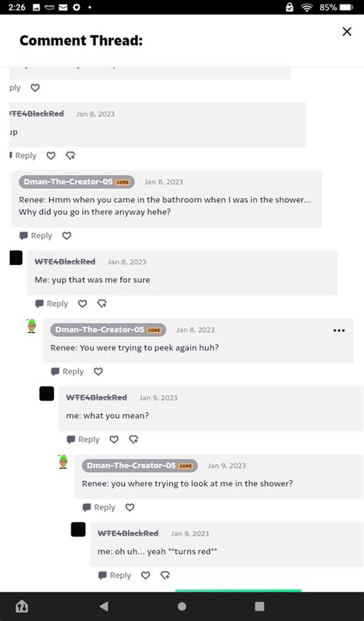
Task: Tap the Android back navigation button
Action: pos(104,606)
